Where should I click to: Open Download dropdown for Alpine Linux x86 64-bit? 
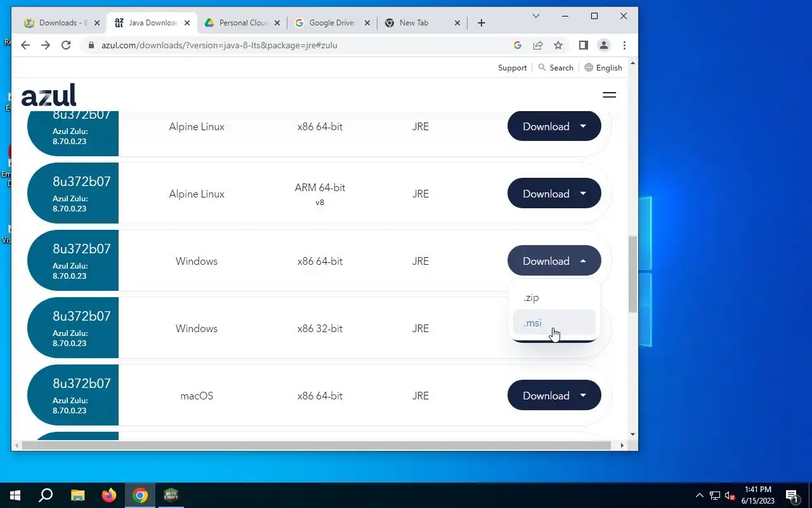pos(554,126)
